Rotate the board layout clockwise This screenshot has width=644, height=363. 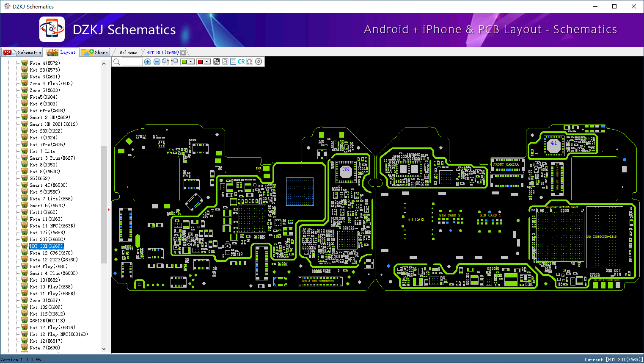coord(165,62)
